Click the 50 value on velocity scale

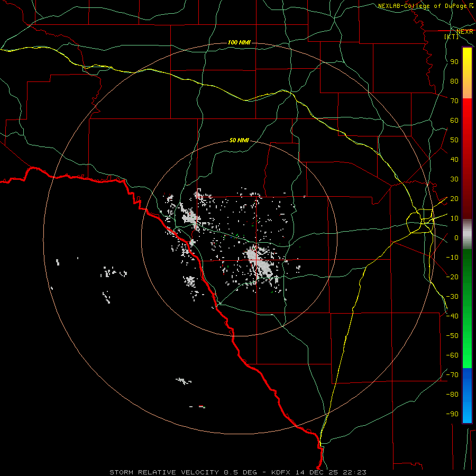coord(454,140)
